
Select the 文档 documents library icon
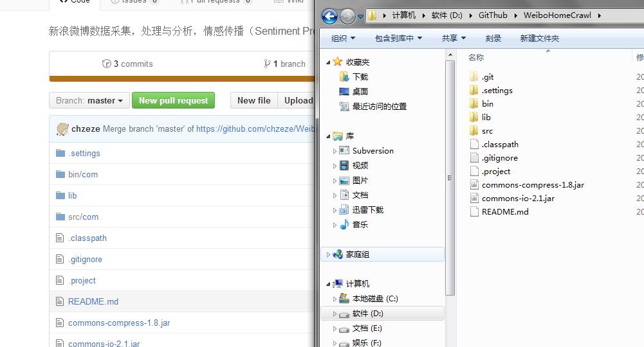coord(344,195)
